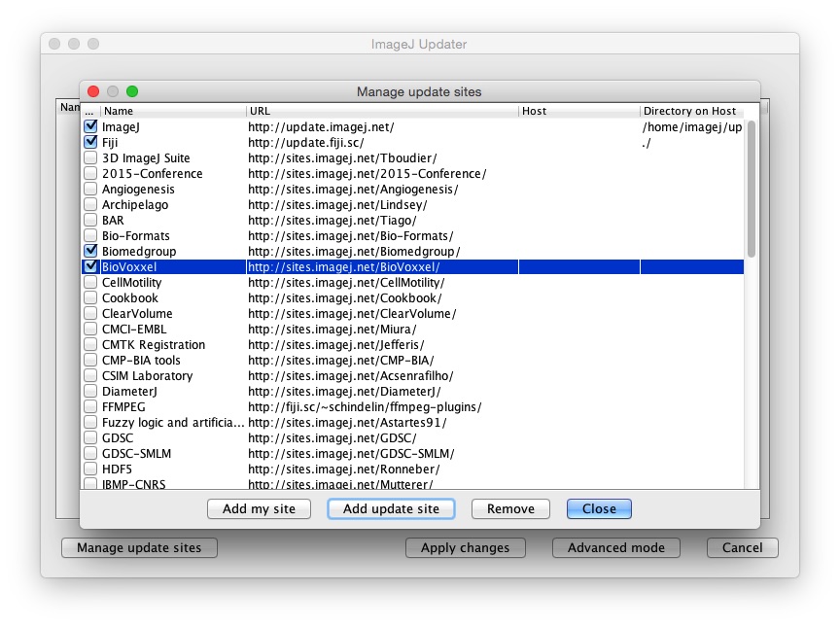Tick the GDSC checkbox
The height and width of the screenshot is (626, 840).
click(90, 437)
